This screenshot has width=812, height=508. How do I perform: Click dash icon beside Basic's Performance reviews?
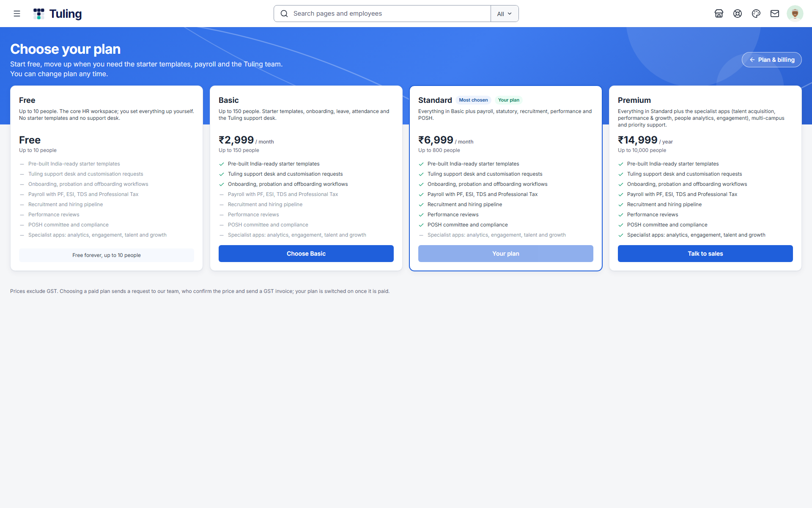pyautogui.click(x=222, y=215)
